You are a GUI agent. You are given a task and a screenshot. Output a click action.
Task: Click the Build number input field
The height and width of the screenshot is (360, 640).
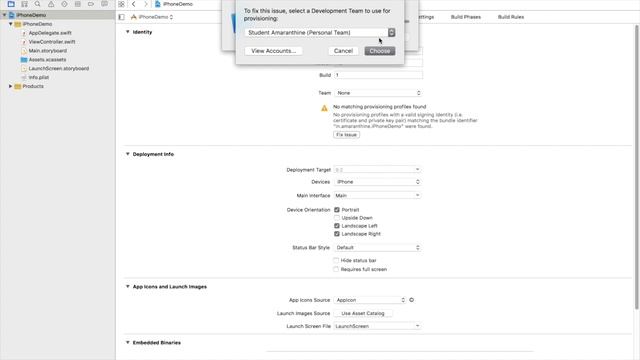click(378, 75)
